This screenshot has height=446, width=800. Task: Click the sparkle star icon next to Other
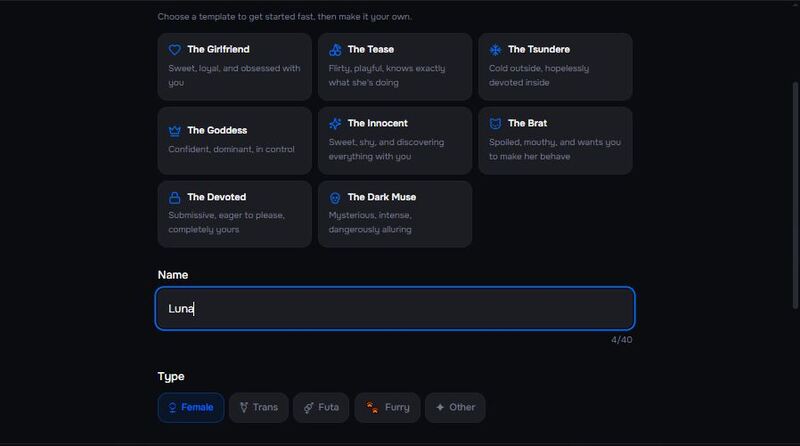pyautogui.click(x=440, y=407)
